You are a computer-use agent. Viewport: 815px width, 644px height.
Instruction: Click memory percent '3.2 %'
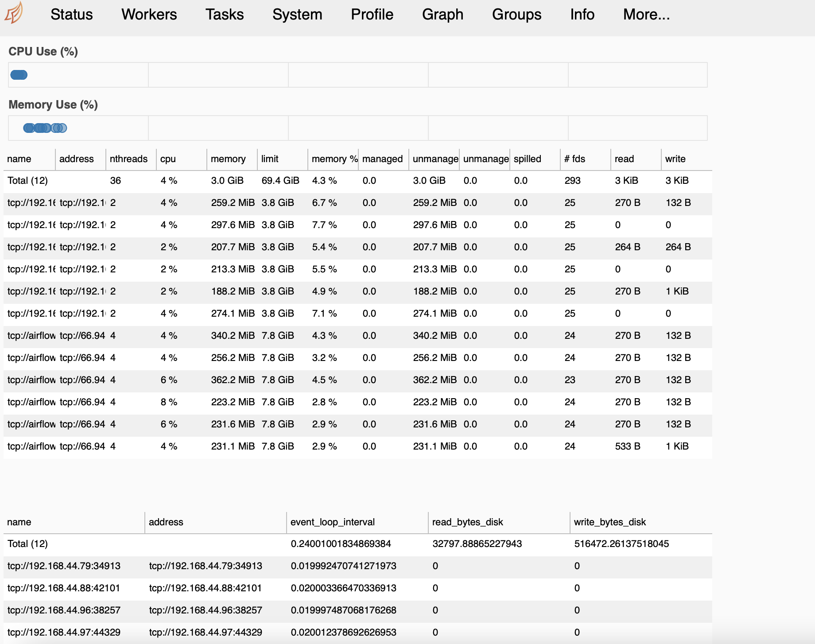coord(324,358)
